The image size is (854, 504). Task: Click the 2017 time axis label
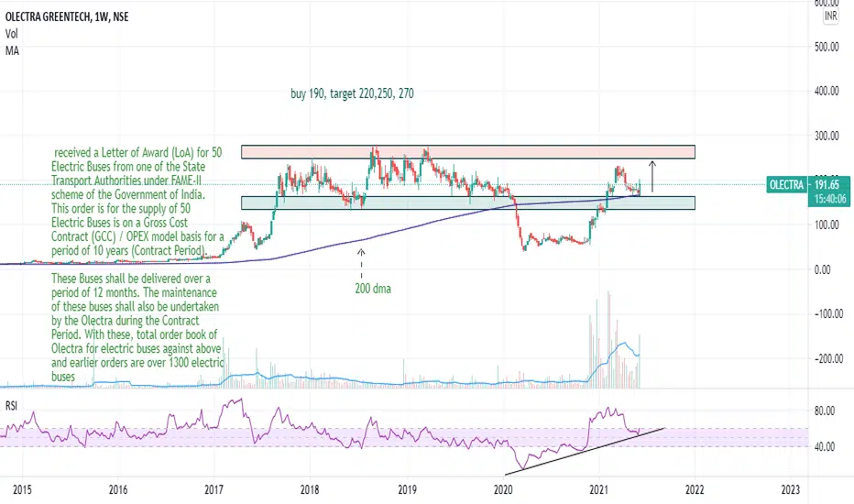[214, 489]
